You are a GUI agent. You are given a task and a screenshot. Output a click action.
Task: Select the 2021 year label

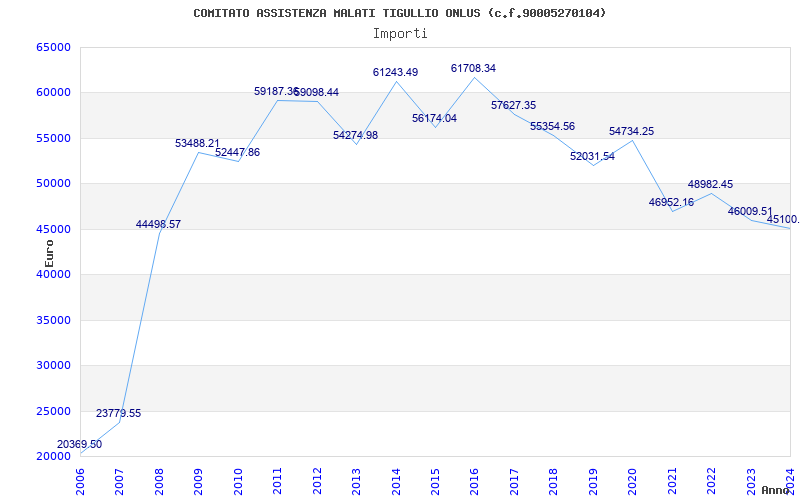(672, 481)
